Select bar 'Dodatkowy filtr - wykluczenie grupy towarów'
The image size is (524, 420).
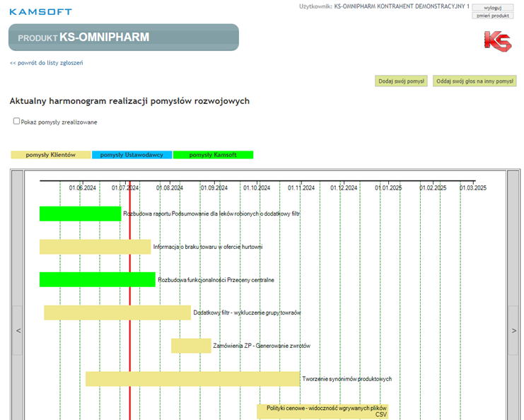[117, 313]
